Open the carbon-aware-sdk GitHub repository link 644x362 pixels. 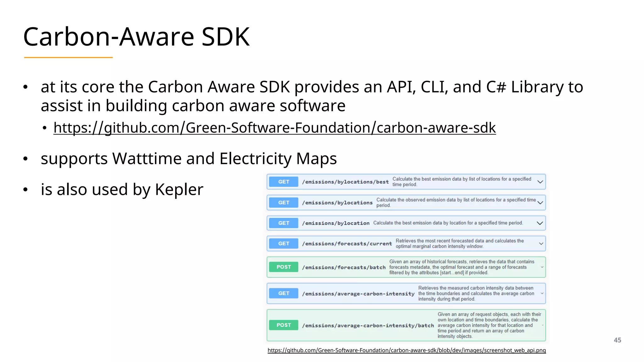pos(275,128)
